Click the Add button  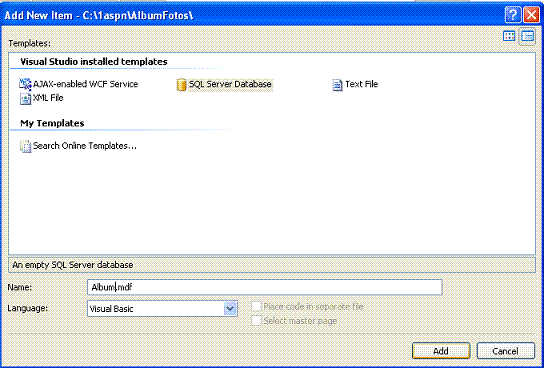[441, 351]
